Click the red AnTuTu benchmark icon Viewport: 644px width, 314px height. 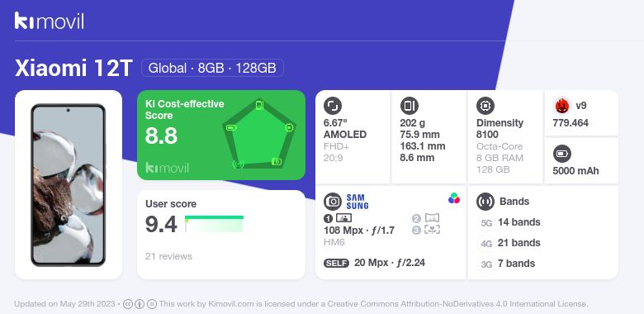(562, 106)
